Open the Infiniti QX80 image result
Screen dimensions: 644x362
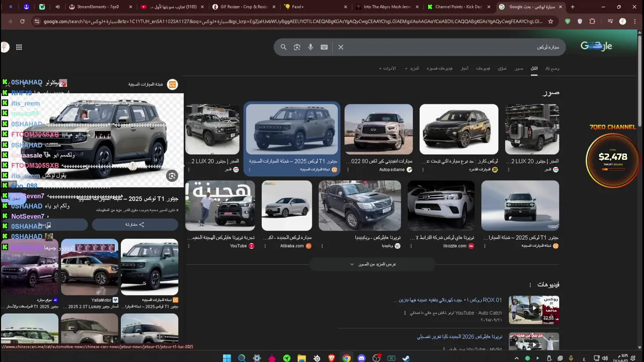(378, 129)
